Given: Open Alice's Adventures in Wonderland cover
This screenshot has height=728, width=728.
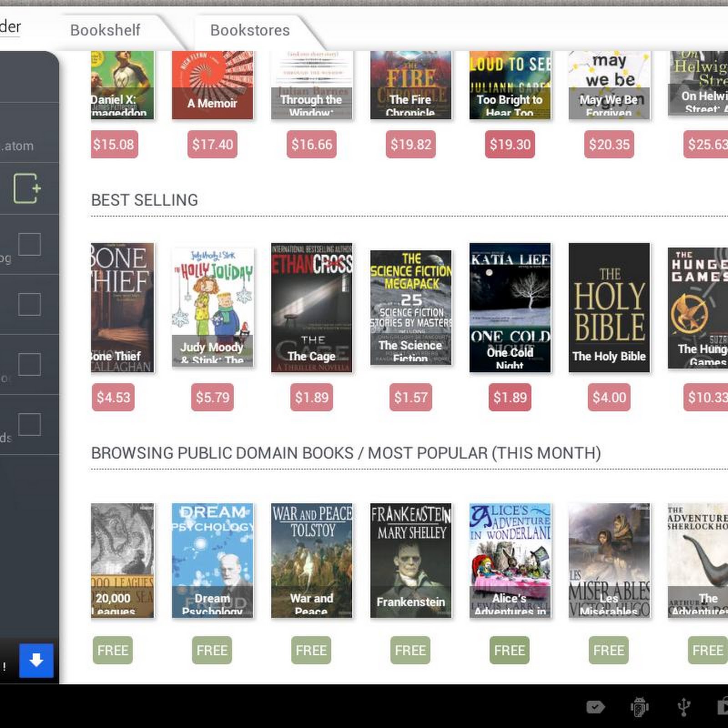Looking at the screenshot, I should pyautogui.click(x=510, y=561).
